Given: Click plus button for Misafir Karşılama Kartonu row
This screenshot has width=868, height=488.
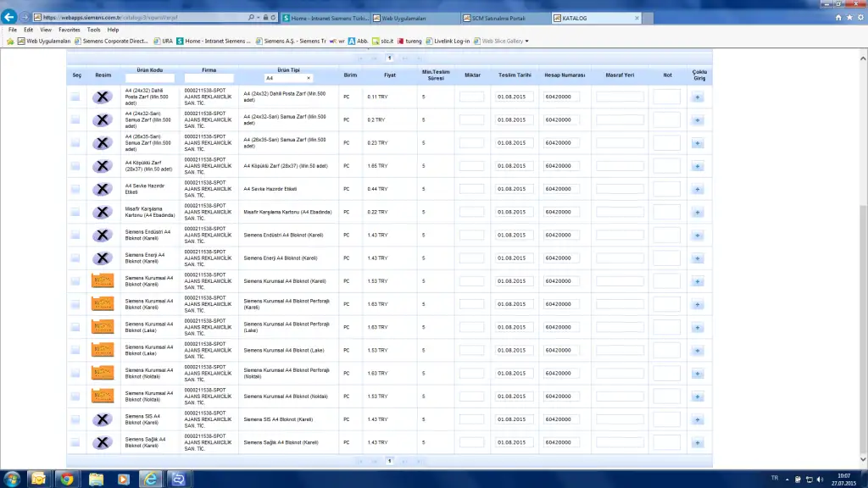Looking at the screenshot, I should pos(697,213).
